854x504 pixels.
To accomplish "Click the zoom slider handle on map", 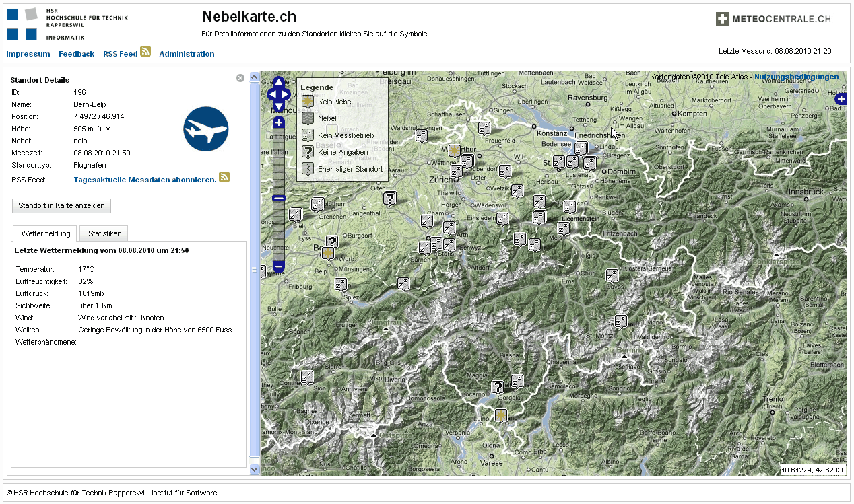I will point(279,198).
